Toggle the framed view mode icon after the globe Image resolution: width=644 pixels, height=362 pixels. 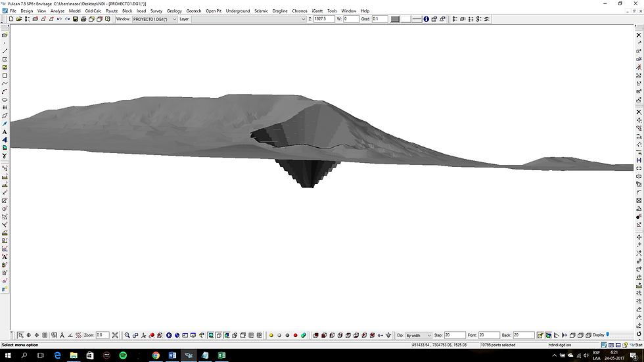[185, 335]
